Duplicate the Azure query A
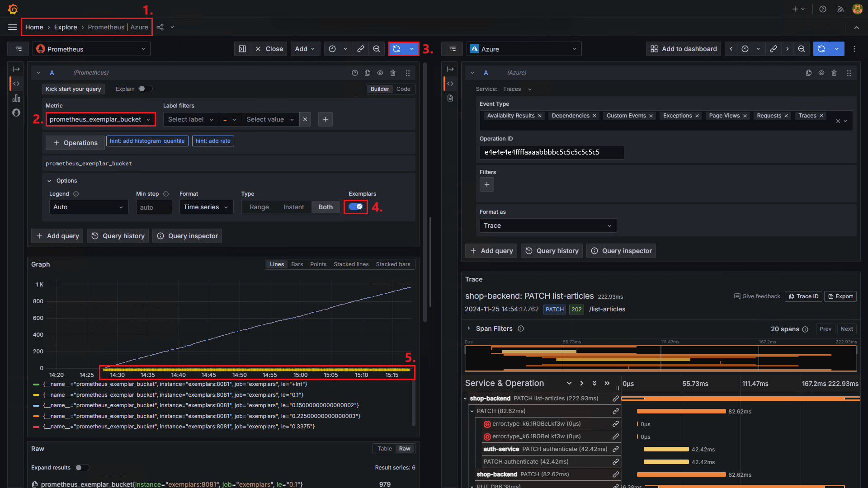 809,73
